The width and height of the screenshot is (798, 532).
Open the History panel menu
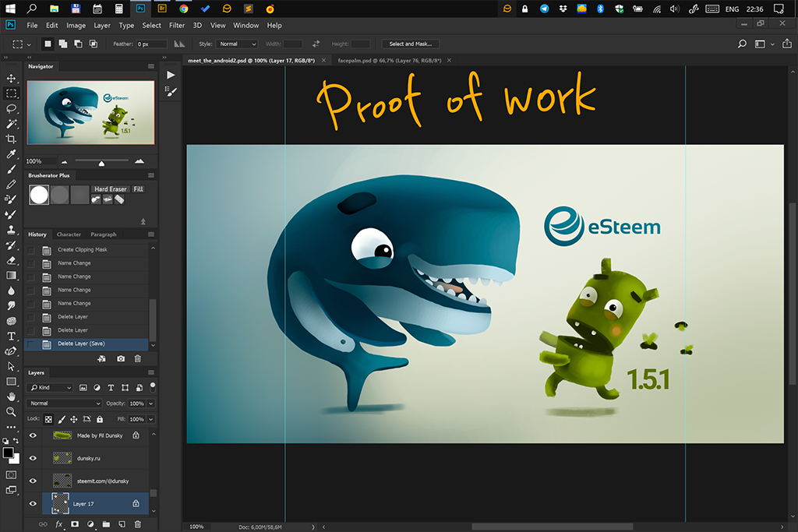[x=151, y=234]
